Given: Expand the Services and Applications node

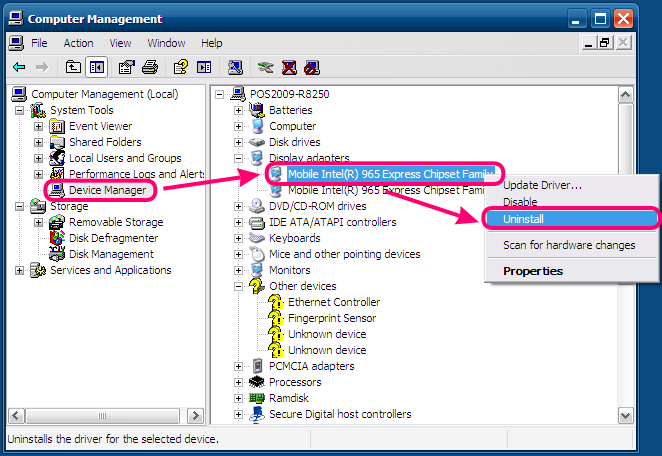Looking at the screenshot, I should click(20, 270).
